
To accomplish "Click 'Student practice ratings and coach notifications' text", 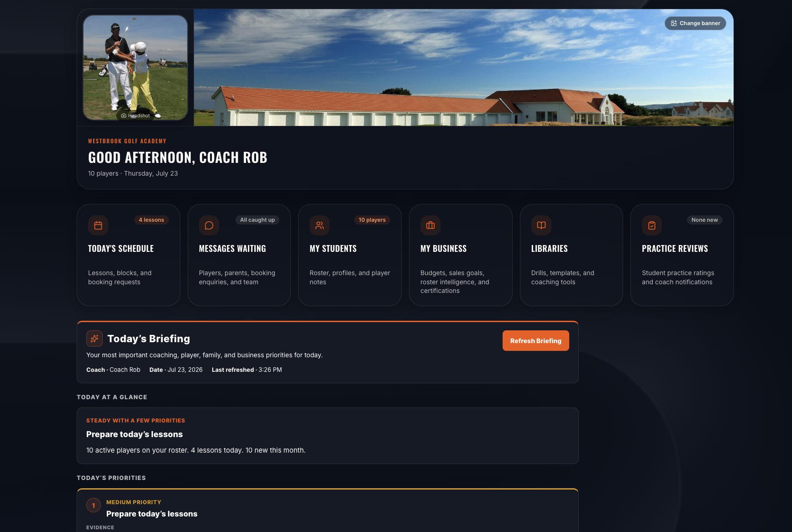I will tap(678, 277).
